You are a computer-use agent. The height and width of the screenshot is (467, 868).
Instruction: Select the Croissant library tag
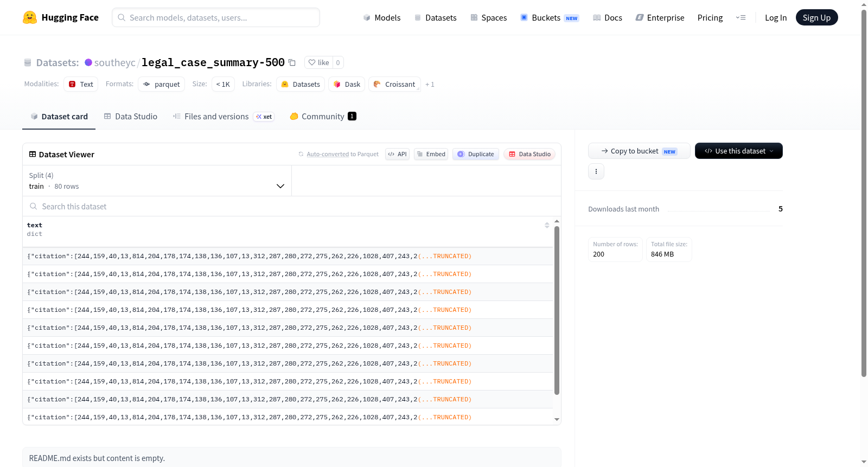tap(394, 84)
